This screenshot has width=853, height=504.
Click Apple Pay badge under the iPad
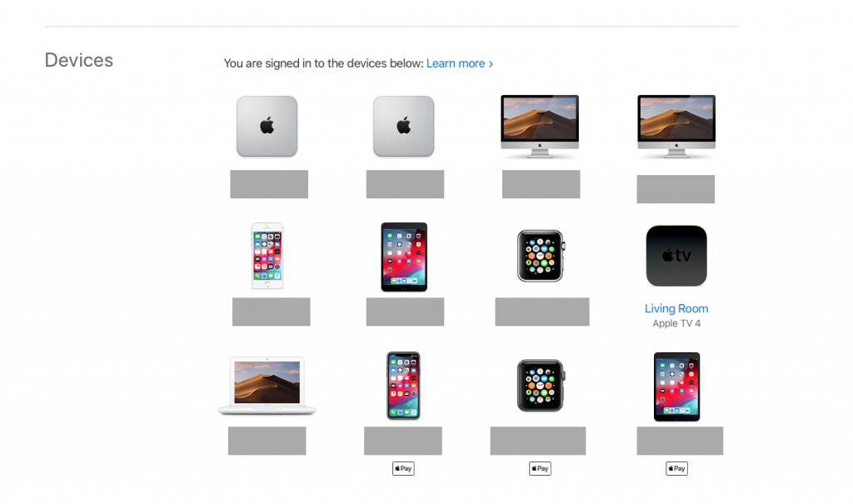pos(676,469)
